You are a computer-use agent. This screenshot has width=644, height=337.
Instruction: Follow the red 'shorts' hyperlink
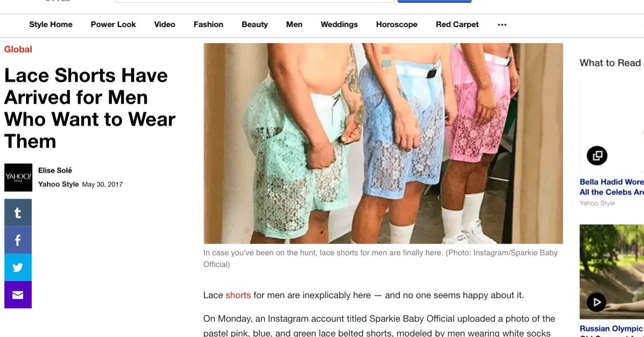pos(238,295)
